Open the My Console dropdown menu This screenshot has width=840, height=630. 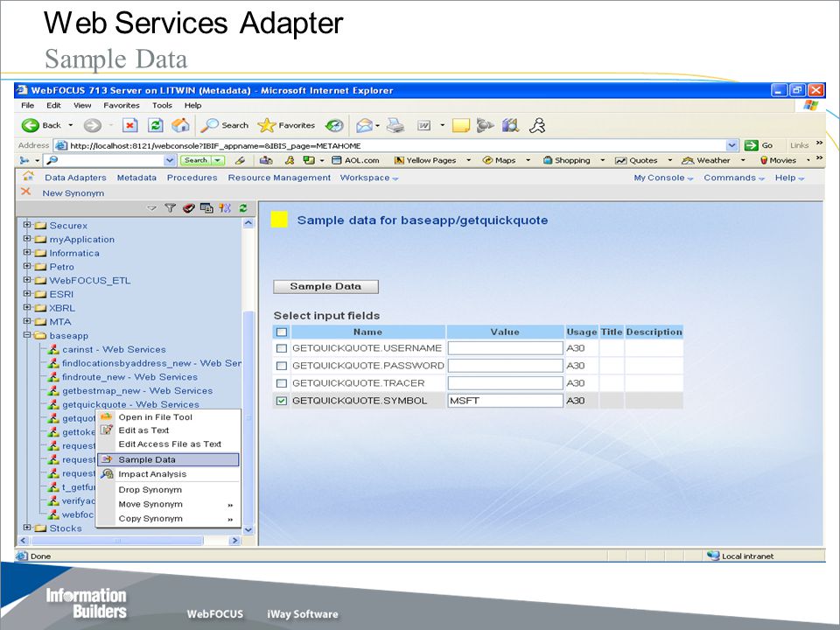[x=663, y=178]
